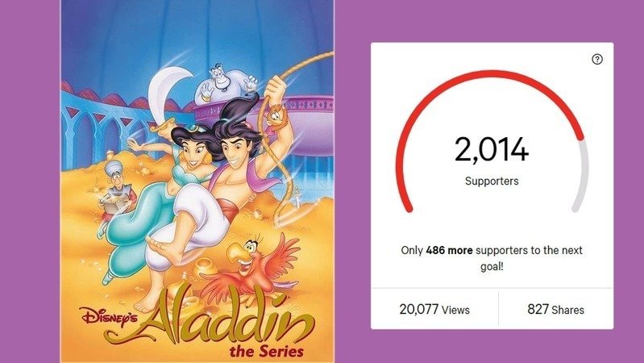
Task: Open the 20,077 Views stat
Action: point(434,309)
